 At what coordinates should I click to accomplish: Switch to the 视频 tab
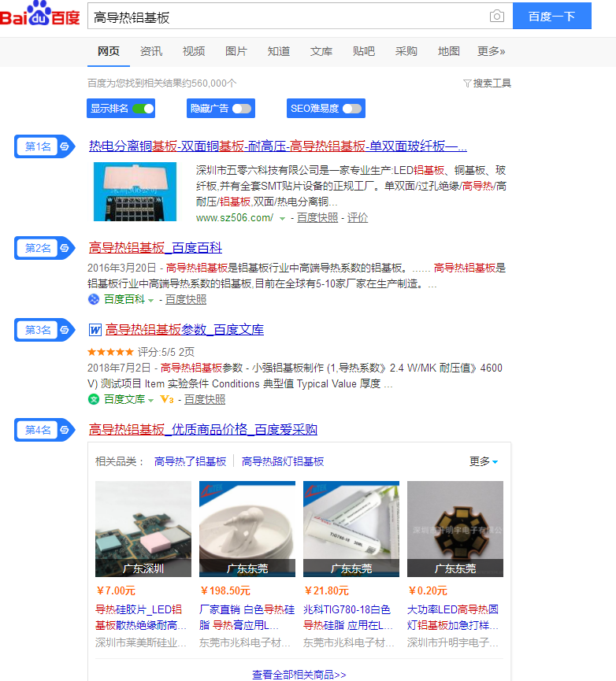point(194,51)
